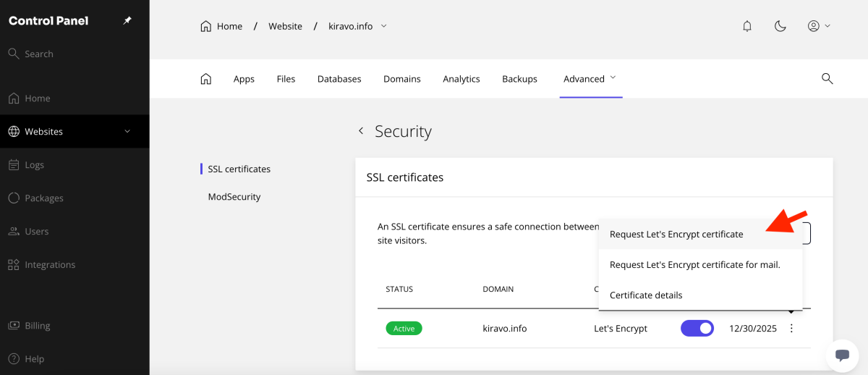Screen dimensions: 868x375
Task: Open the user account dropdown
Action: pyautogui.click(x=819, y=26)
